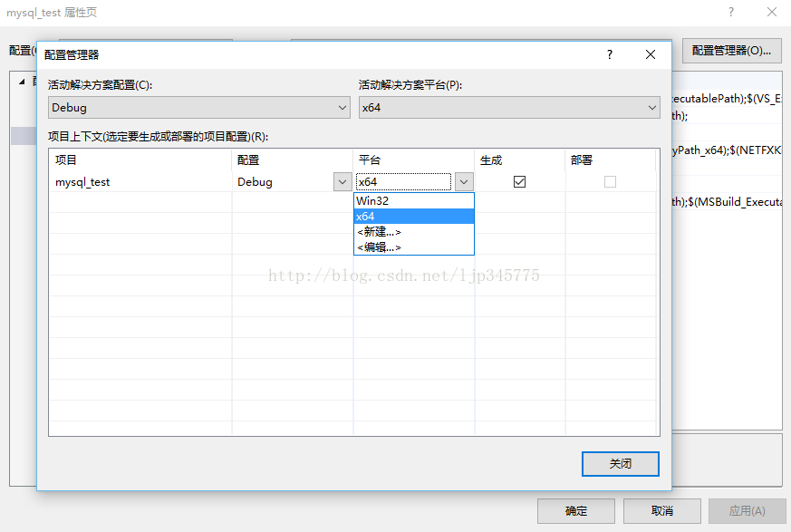Click the 项目 column header
This screenshot has width=791, height=532.
140,160
